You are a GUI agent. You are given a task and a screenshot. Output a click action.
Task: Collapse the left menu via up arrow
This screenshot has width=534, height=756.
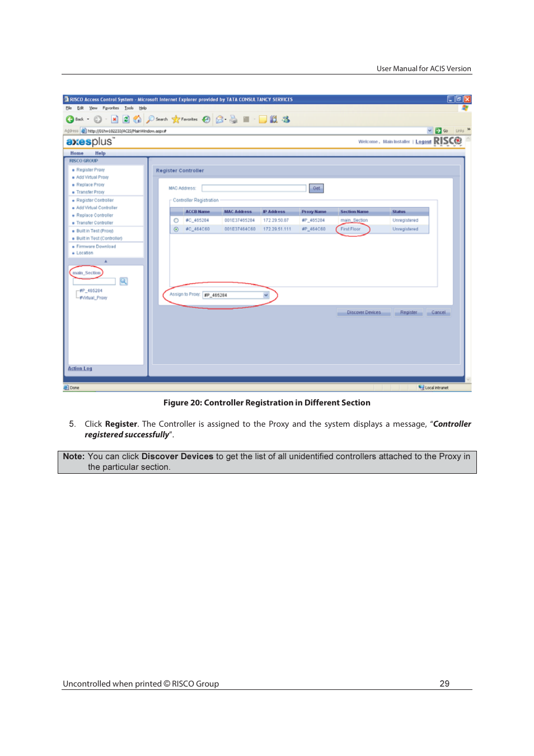point(105,261)
